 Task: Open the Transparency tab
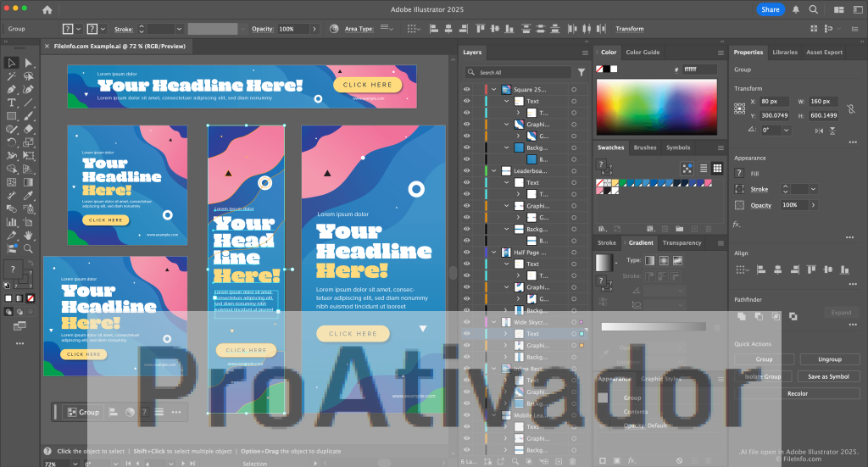coord(682,243)
